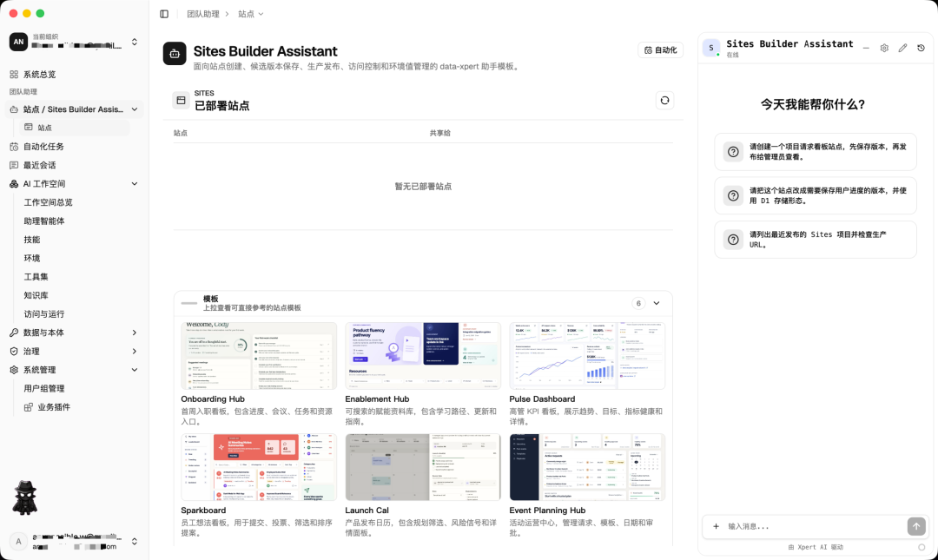Open 访问与运行 in the sidebar
The height and width of the screenshot is (560, 938).
43,313
